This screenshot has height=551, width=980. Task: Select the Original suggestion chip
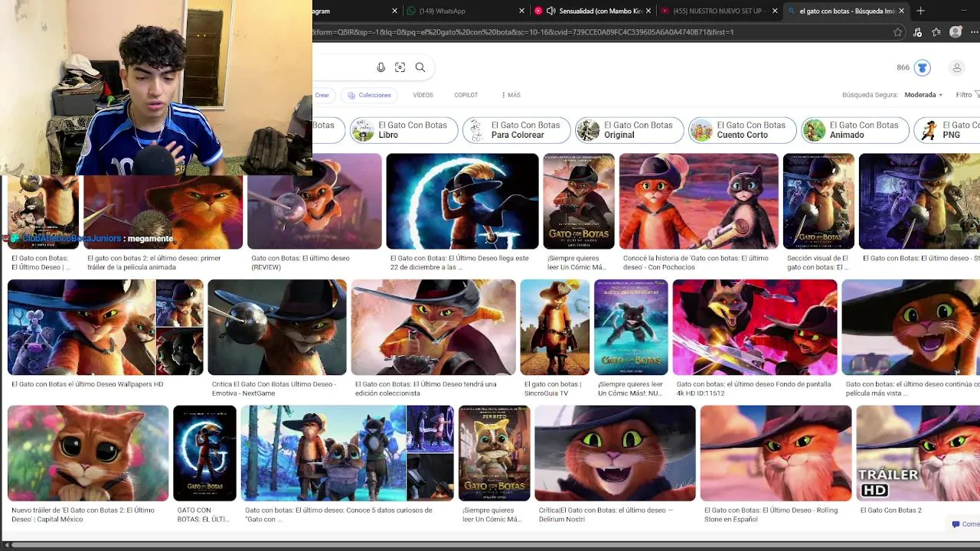(x=629, y=130)
